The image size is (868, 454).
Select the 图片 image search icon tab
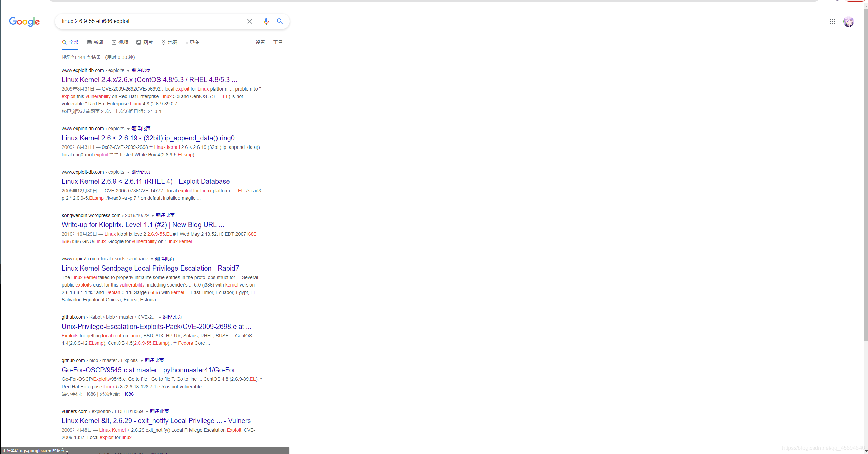pos(139,42)
